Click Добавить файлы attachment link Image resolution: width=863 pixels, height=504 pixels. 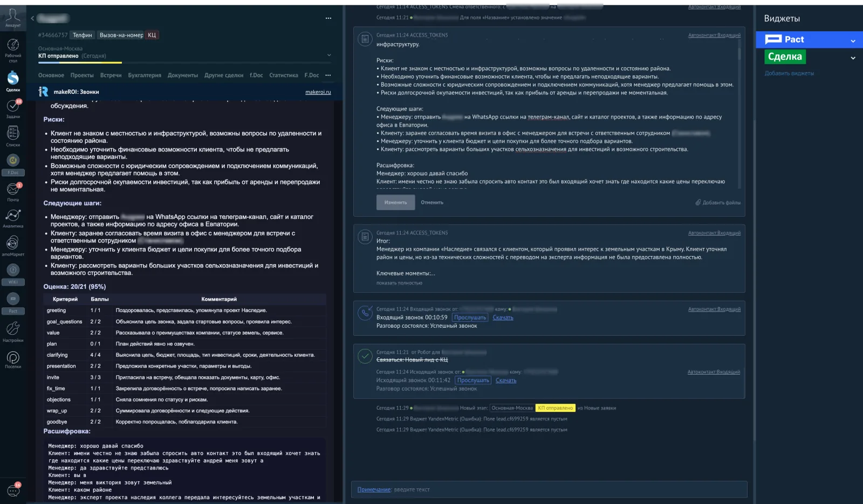718,203
